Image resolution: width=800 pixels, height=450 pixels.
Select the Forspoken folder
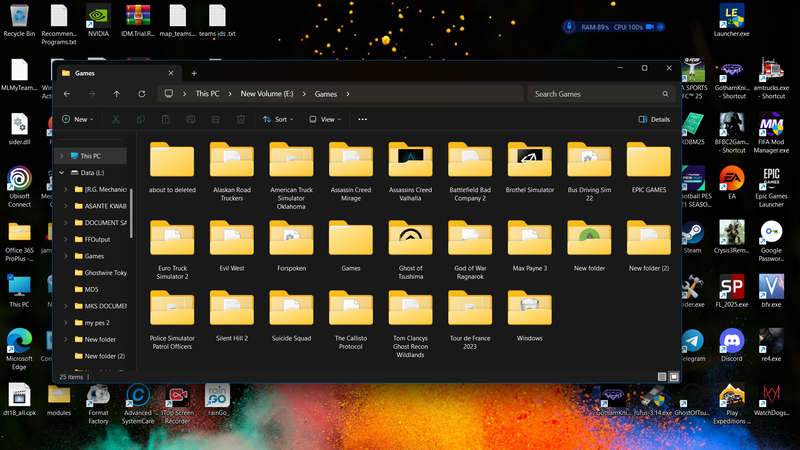pos(291,246)
